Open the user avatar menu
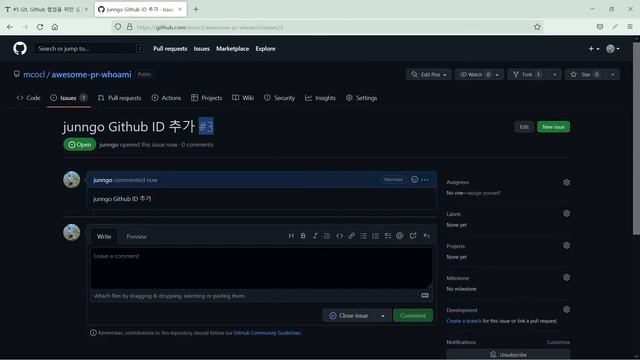This screenshot has width=640, height=360. pos(613,49)
